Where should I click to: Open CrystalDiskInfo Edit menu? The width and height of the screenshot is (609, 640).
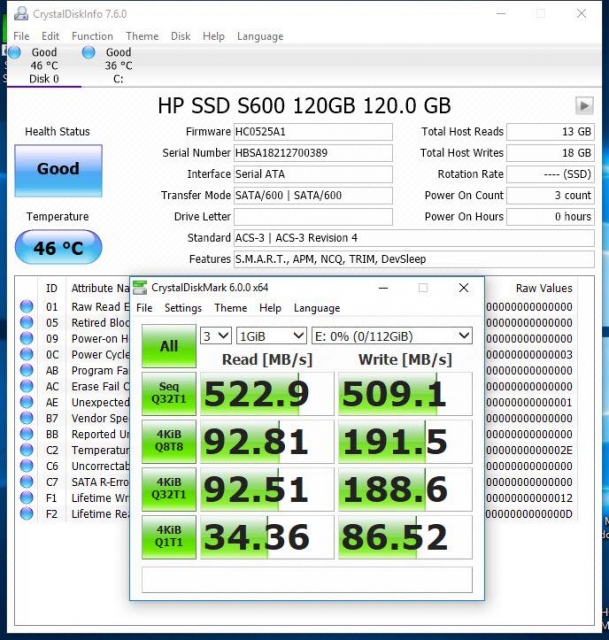click(50, 36)
